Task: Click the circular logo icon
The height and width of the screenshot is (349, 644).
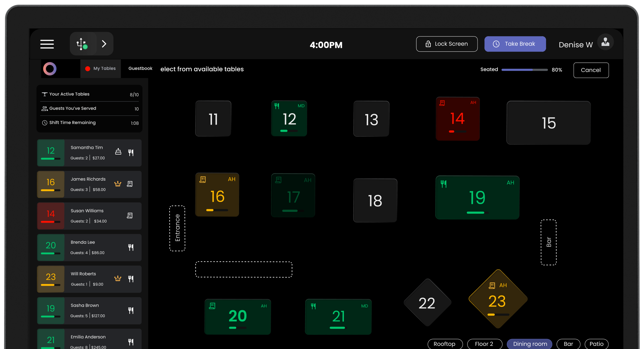Action: point(50,69)
